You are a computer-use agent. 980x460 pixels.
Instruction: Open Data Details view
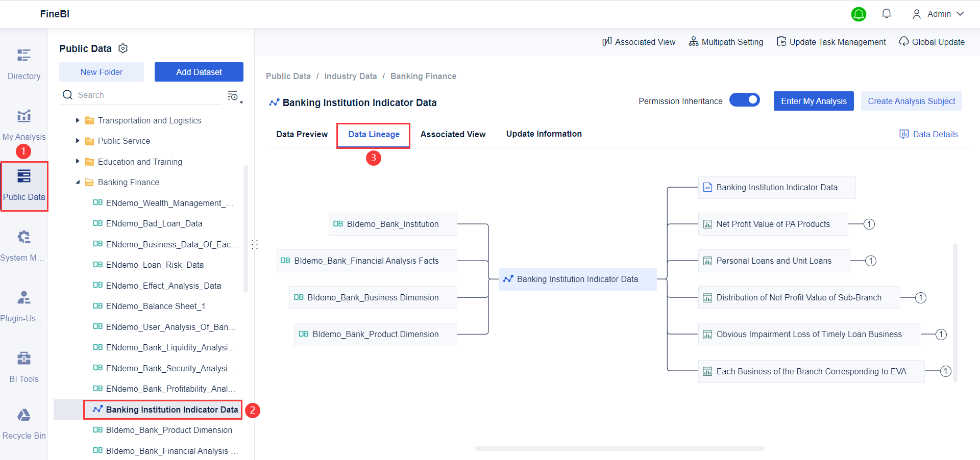pyautogui.click(x=929, y=134)
